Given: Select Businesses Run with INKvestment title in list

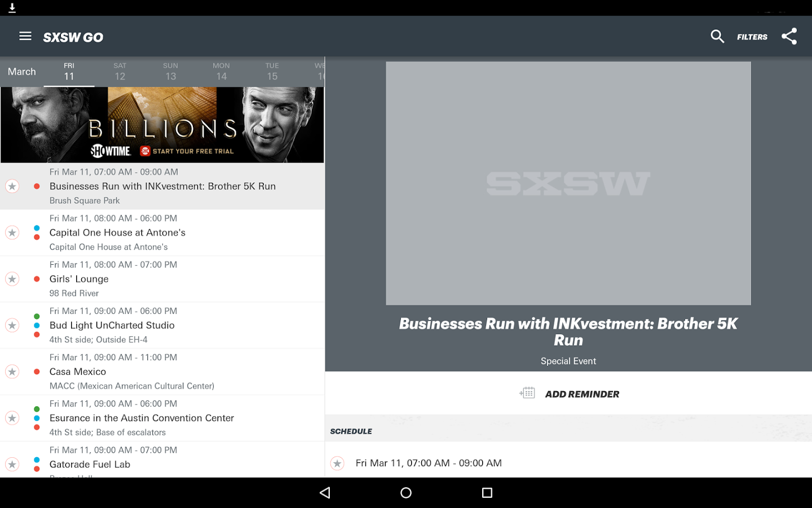Looking at the screenshot, I should [x=162, y=186].
